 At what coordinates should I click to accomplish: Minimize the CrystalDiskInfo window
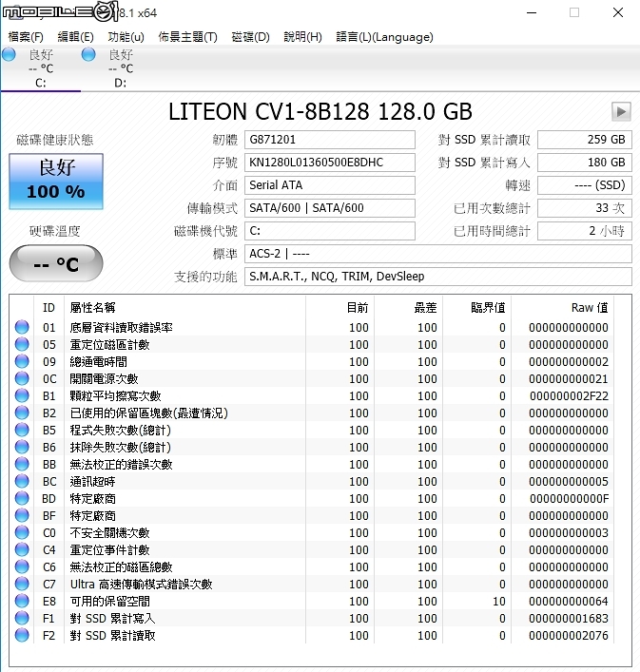pos(532,13)
